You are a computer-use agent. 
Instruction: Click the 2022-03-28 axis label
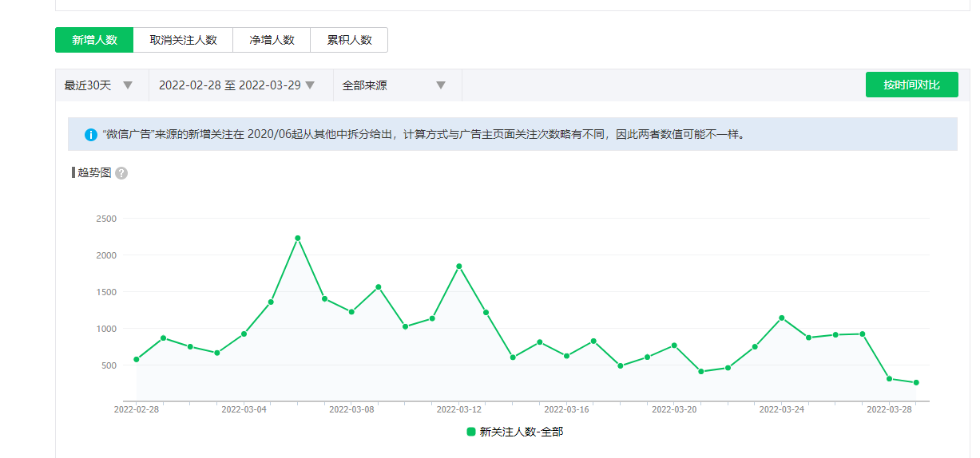(x=889, y=409)
